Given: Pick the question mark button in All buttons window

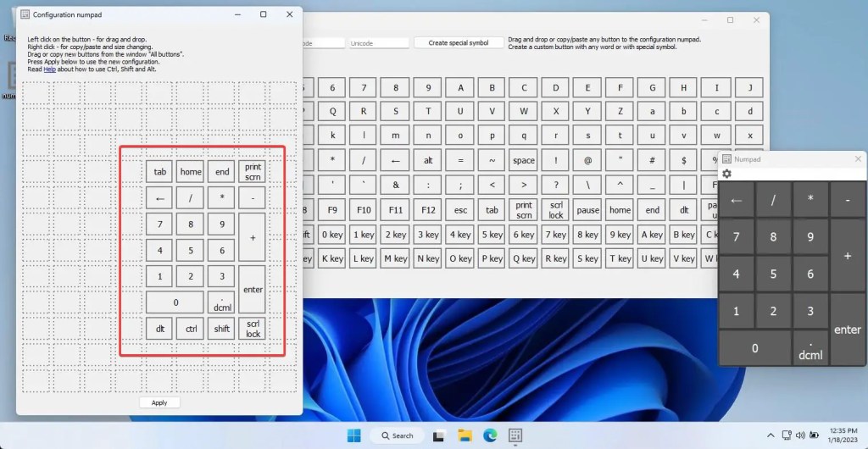Looking at the screenshot, I should (x=556, y=186).
